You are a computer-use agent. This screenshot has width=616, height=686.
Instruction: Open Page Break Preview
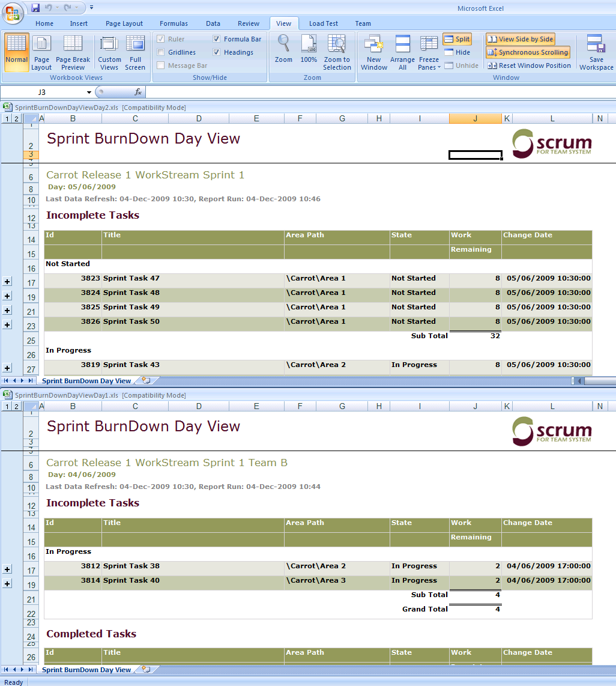click(x=73, y=52)
